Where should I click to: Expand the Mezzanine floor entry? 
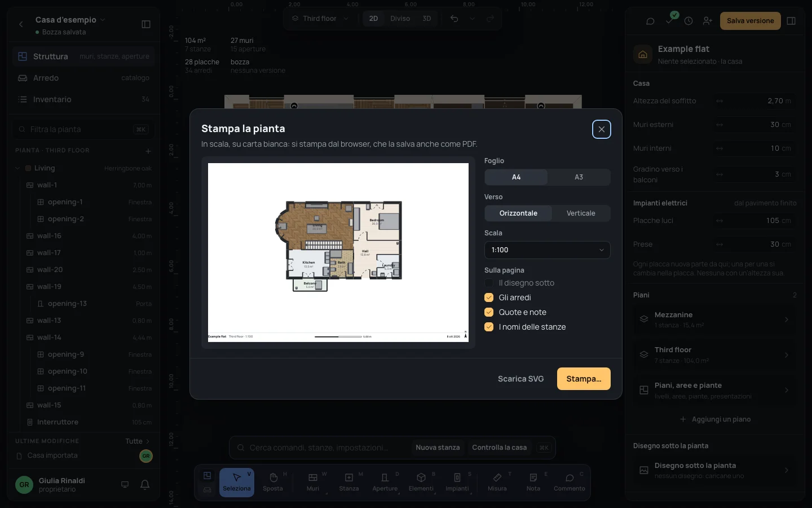coord(714,319)
